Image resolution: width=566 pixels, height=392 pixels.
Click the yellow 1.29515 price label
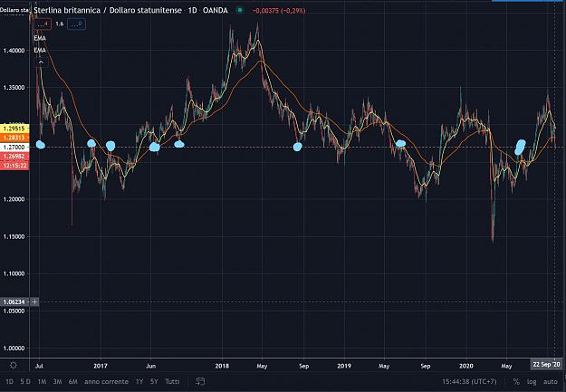14,129
